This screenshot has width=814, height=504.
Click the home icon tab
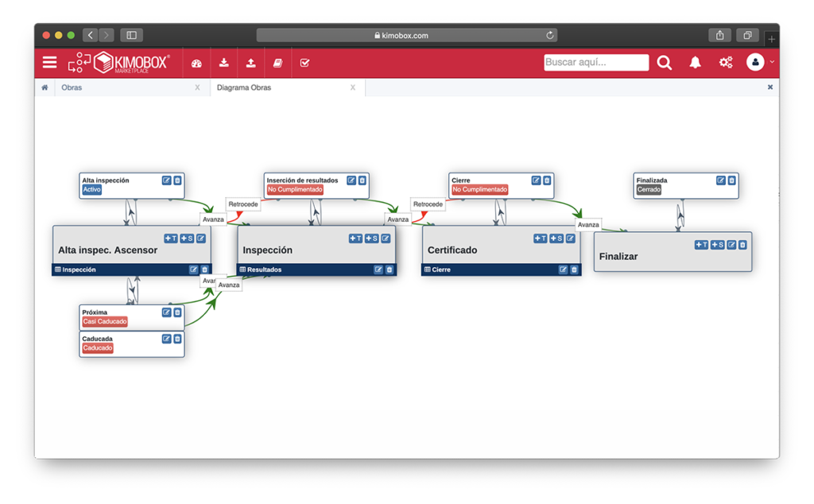(45, 87)
